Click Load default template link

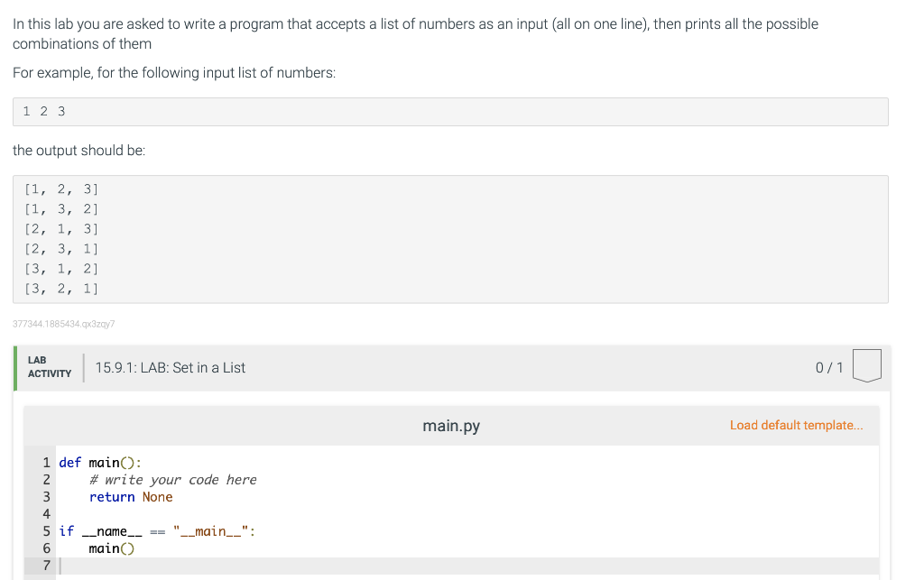tap(796, 425)
